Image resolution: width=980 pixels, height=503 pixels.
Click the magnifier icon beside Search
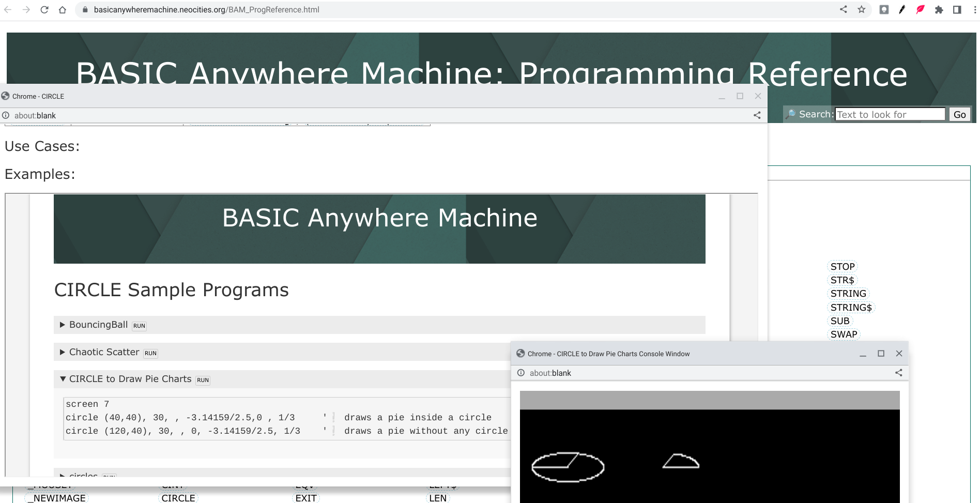click(791, 114)
